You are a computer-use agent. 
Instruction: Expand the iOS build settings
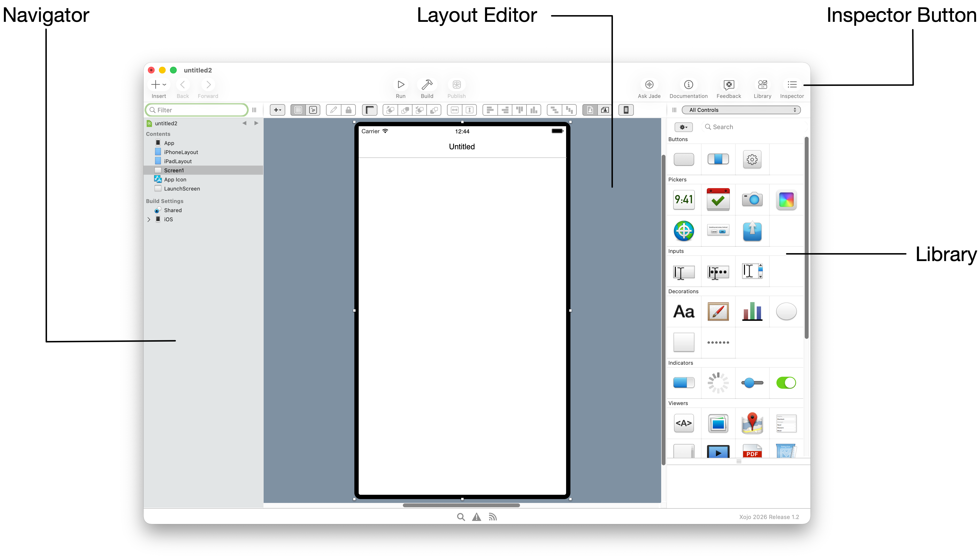tap(149, 220)
